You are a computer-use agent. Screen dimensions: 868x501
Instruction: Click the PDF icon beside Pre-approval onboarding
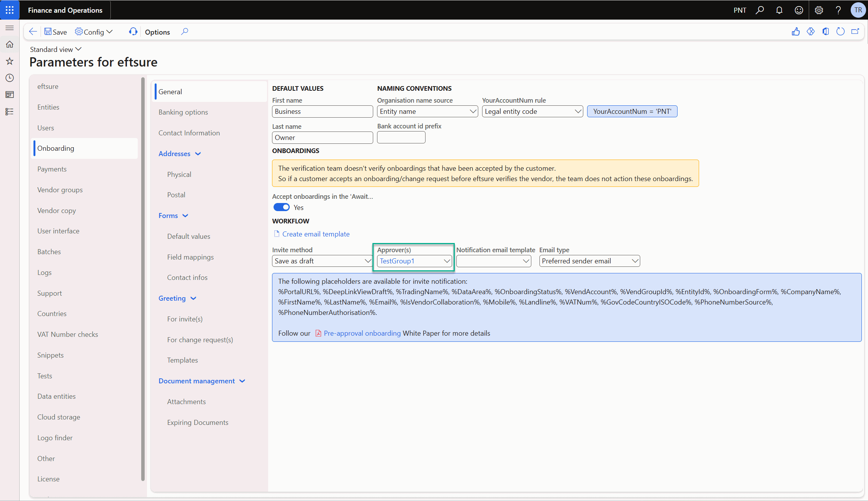pos(318,333)
